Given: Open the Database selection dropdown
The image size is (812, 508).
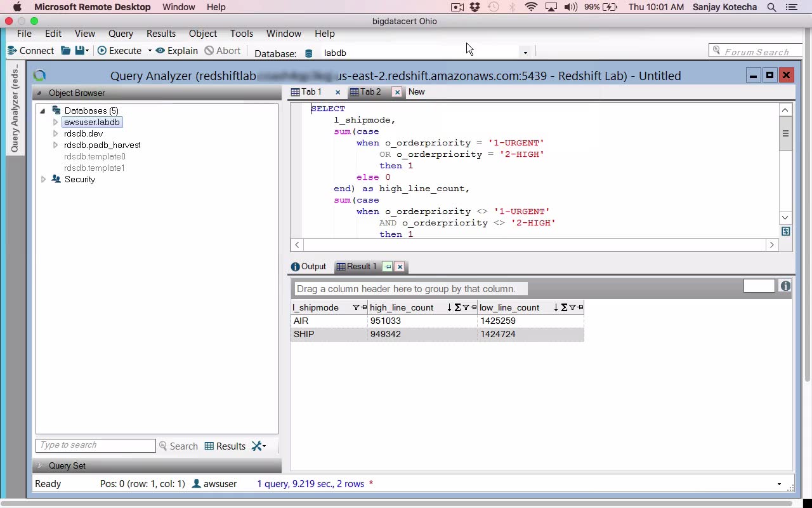Looking at the screenshot, I should pos(525,53).
